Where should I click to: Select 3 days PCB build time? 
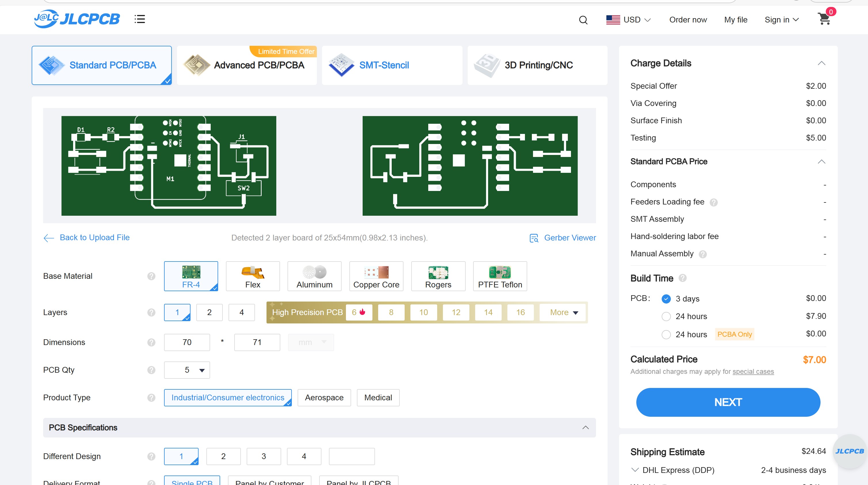[666, 299]
